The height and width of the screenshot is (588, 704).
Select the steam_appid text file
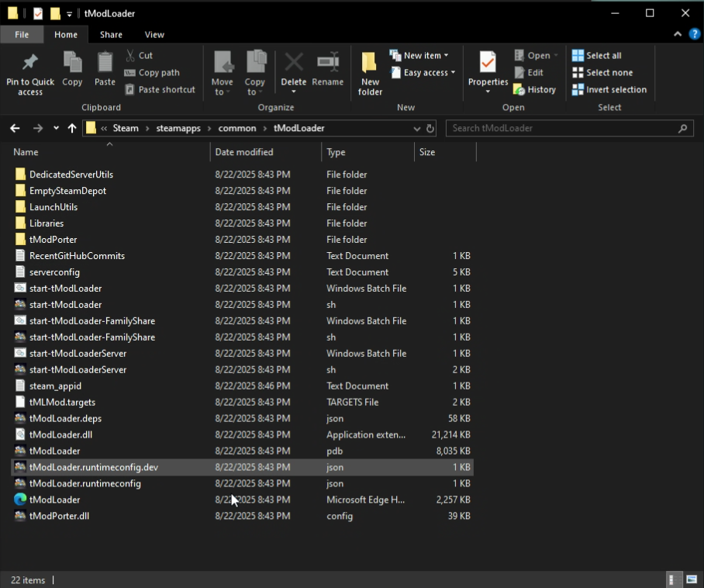242,386
